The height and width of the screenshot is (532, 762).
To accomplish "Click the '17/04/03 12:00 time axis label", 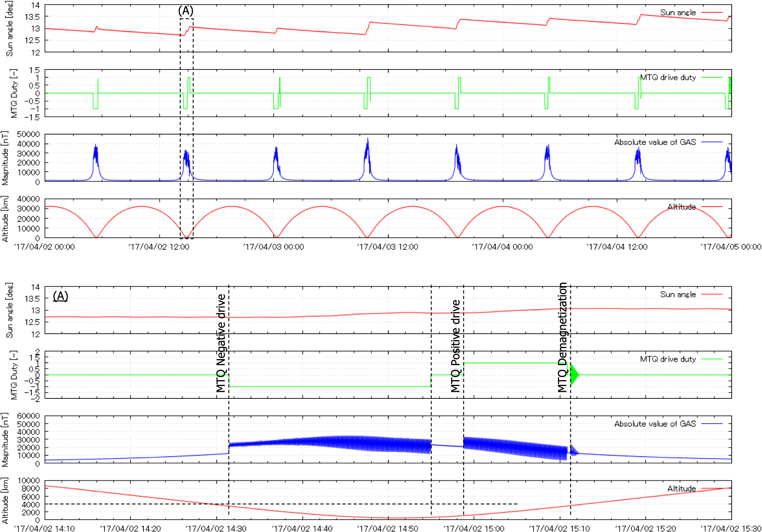I will coord(387,247).
